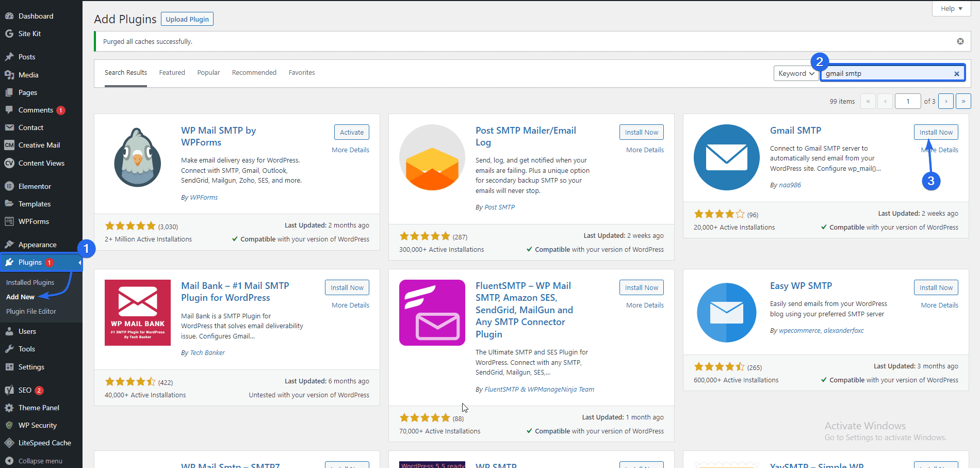Click the Collapse menu arrow icon

coord(9,461)
